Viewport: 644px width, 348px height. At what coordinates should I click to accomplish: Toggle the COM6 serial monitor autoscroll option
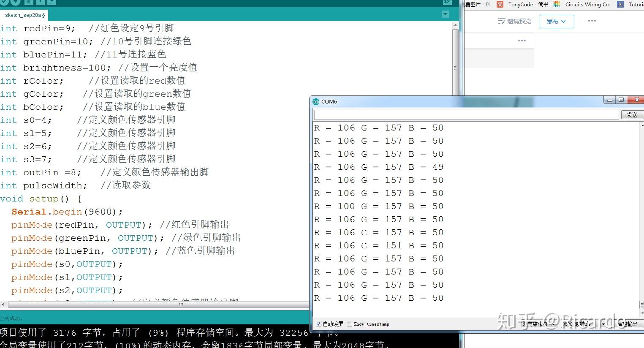tap(318, 324)
